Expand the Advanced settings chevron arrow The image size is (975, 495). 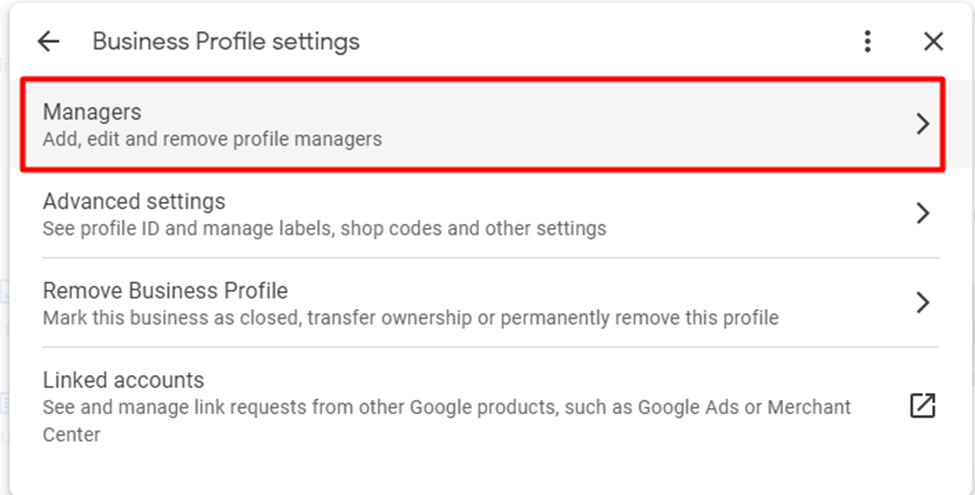[923, 213]
